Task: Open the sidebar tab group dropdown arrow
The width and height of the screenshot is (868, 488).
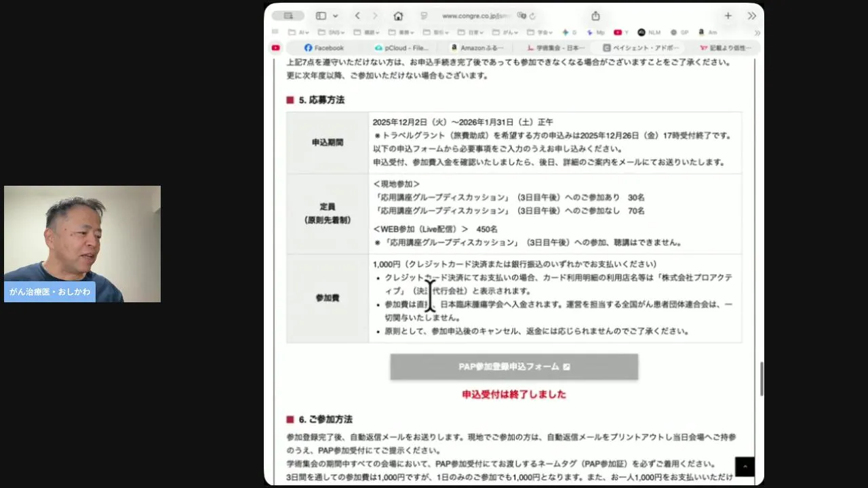Action: point(335,16)
